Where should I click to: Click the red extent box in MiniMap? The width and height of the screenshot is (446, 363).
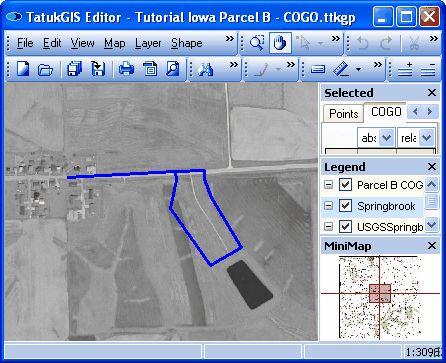[380, 293]
